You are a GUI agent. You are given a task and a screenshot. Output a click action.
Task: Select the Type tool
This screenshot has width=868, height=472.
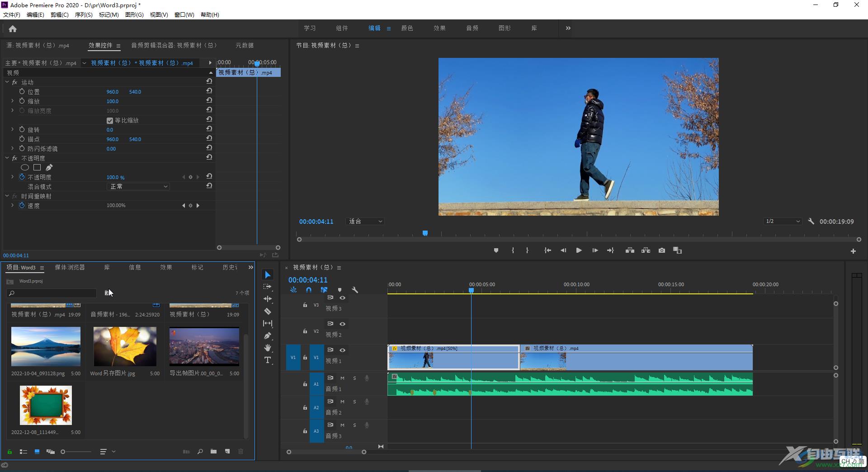(268, 360)
